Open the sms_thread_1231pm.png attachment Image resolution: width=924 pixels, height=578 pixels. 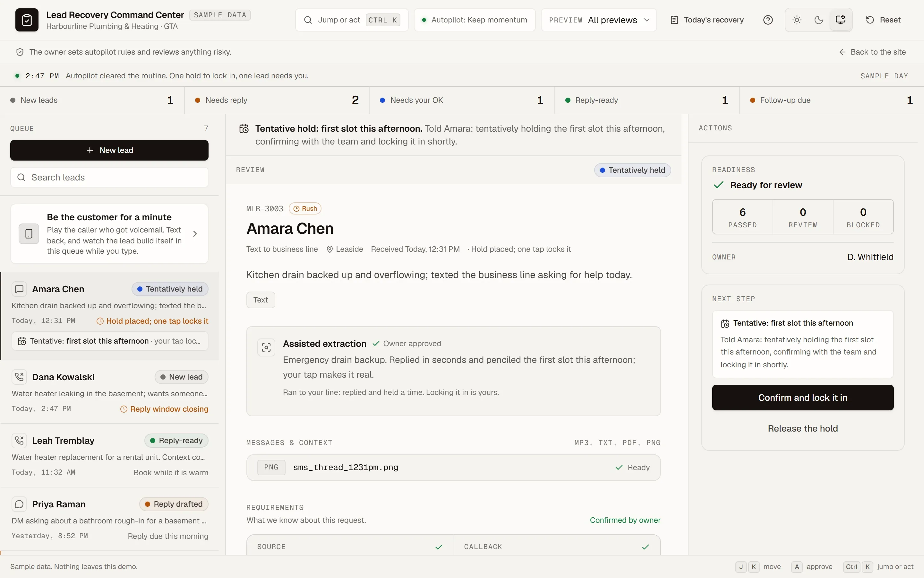click(x=454, y=468)
